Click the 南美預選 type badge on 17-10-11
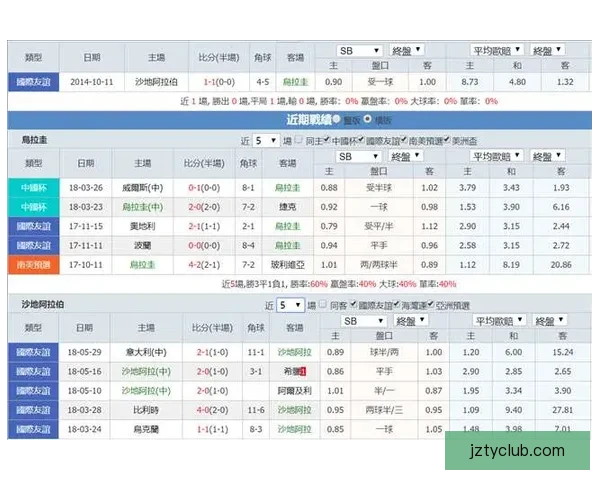Image resolution: width=600 pixels, height=480 pixels. [34, 264]
